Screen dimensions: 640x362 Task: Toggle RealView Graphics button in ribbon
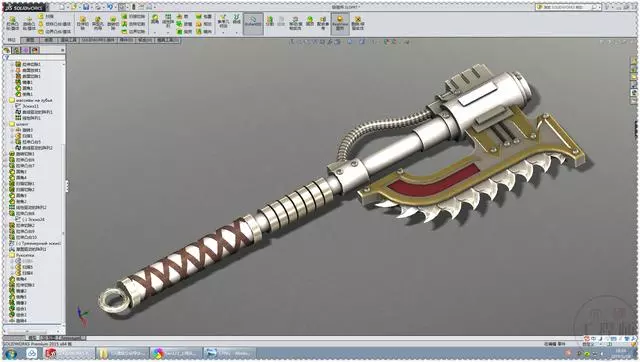pyautogui.click(x=340, y=23)
